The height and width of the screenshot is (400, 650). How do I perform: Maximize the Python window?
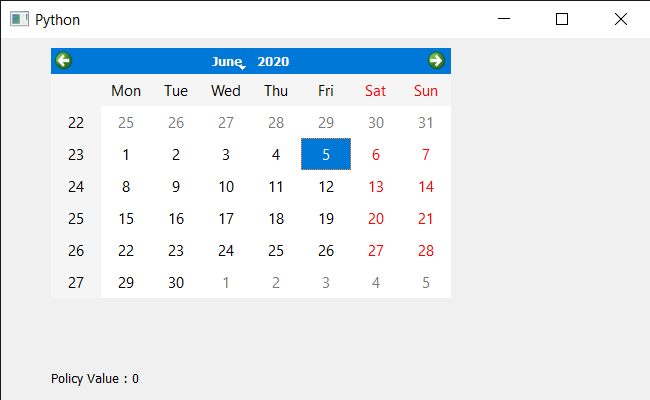point(562,19)
